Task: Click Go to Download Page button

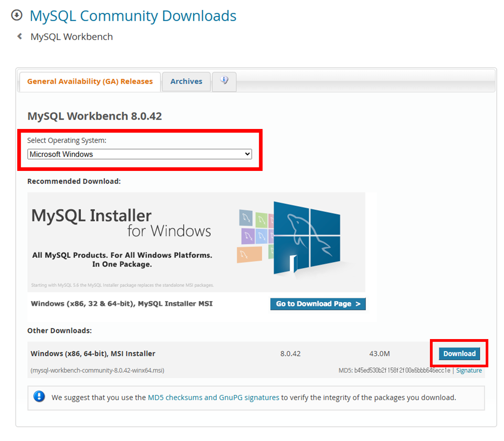Action: (318, 304)
